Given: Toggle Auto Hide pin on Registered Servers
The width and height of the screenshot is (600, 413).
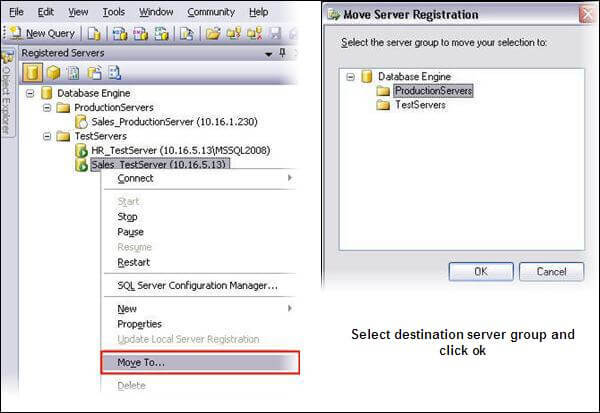Looking at the screenshot, I should point(282,53).
